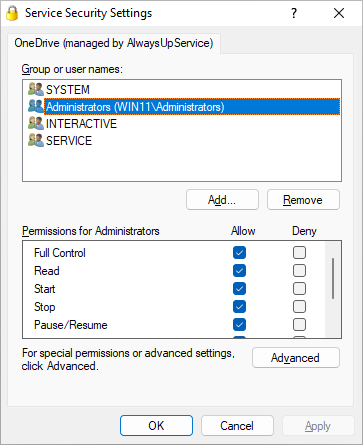Check Deny for Full Control

coord(299,252)
